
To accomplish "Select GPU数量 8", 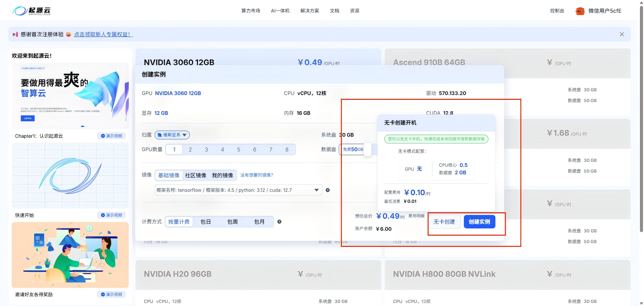I will [x=287, y=149].
